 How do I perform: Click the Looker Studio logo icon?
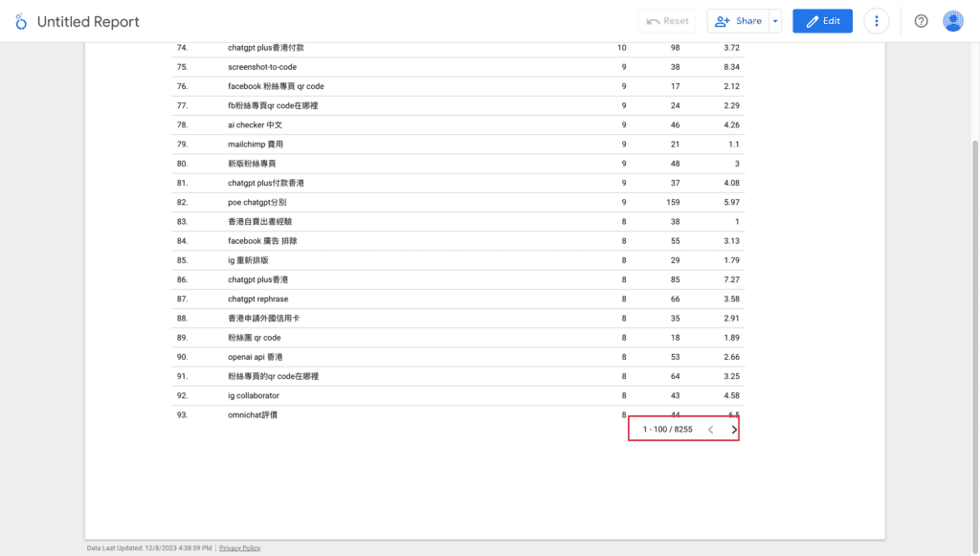(21, 22)
